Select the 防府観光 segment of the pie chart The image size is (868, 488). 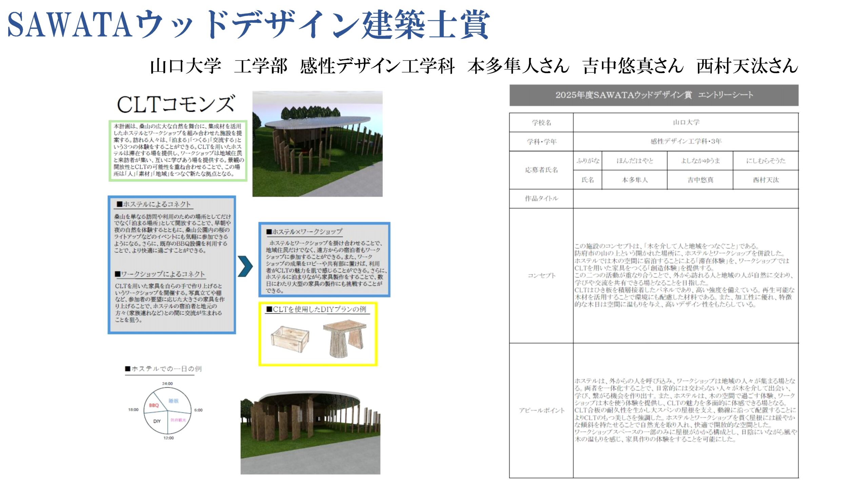(178, 420)
